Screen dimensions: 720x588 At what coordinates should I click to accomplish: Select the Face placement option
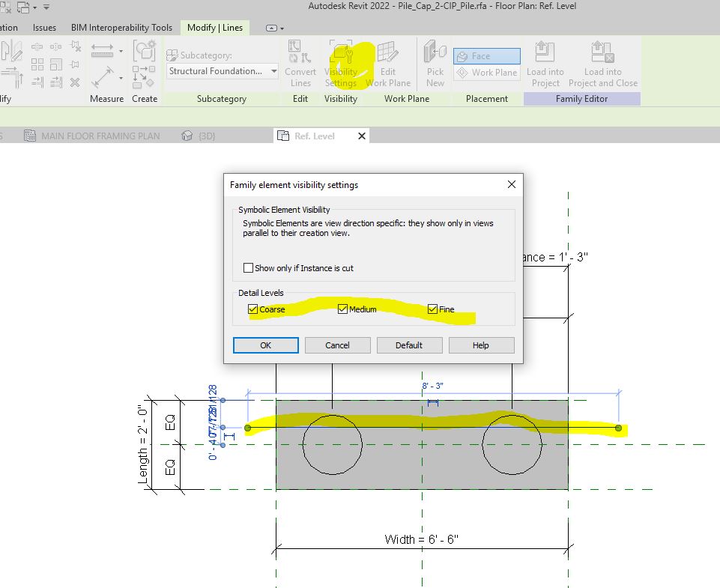point(485,55)
